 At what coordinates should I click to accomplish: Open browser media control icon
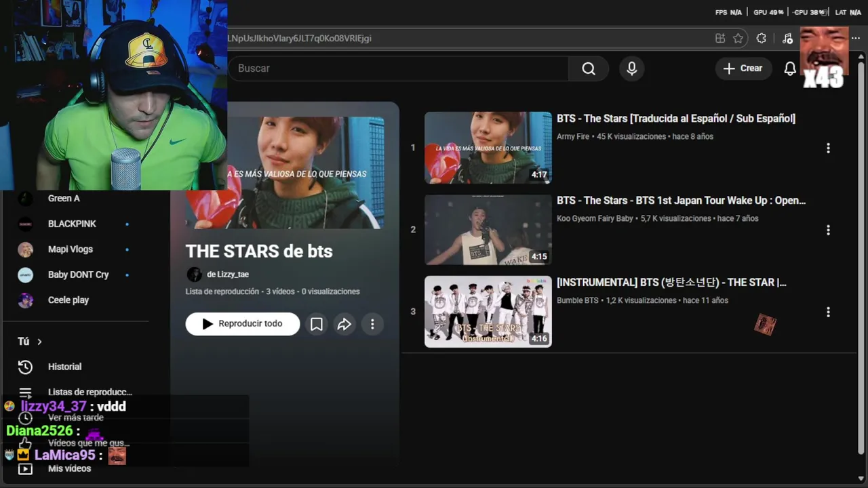pyautogui.click(x=787, y=39)
